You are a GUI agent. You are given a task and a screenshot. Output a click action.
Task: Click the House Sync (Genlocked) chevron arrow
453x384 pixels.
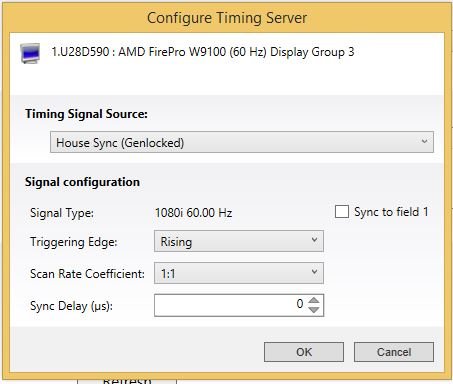(424, 141)
